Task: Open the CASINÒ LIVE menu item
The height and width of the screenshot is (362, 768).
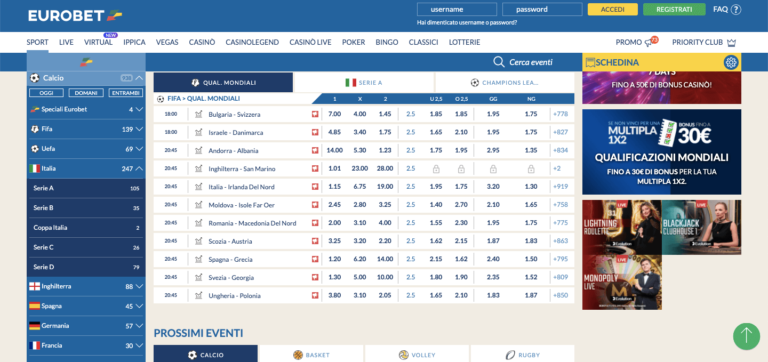Action: (310, 43)
